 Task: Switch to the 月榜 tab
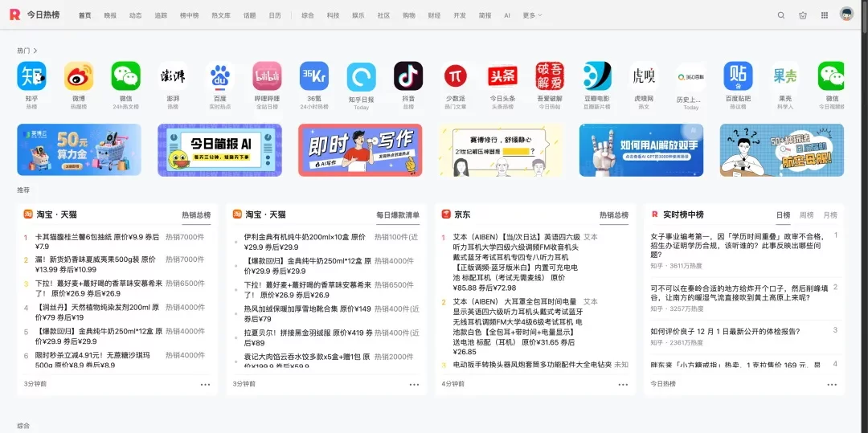click(x=830, y=215)
